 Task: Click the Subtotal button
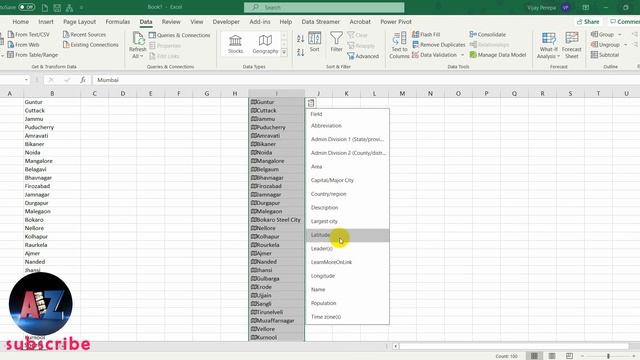click(x=605, y=54)
